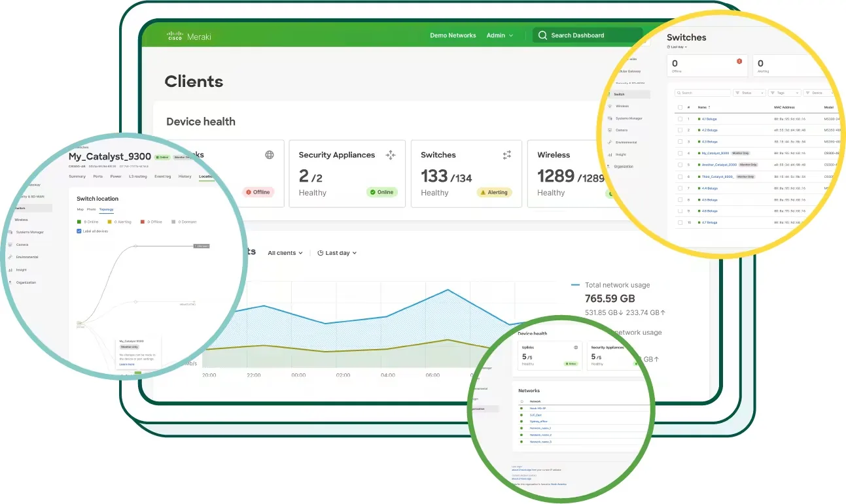Expand the All clients dropdown

(285, 253)
